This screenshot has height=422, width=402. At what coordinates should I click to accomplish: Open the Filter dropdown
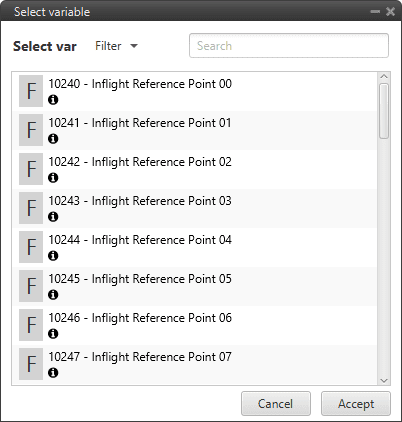pos(116,46)
